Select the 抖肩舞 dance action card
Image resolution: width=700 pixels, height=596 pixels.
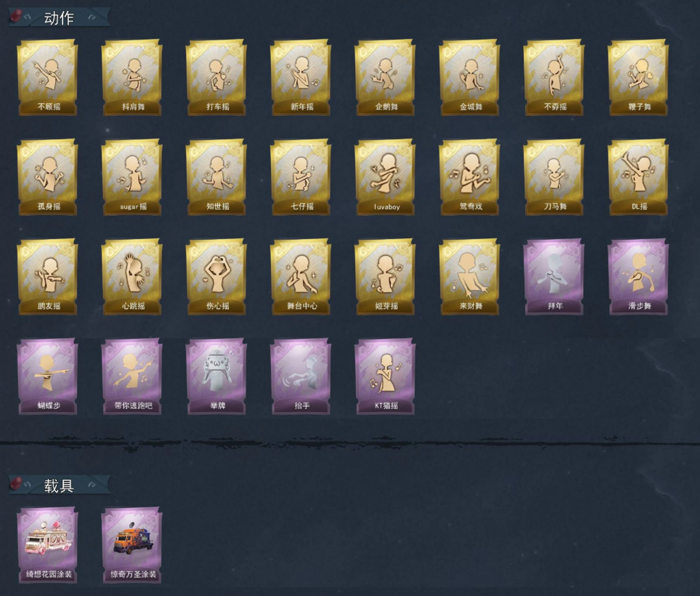(132, 78)
